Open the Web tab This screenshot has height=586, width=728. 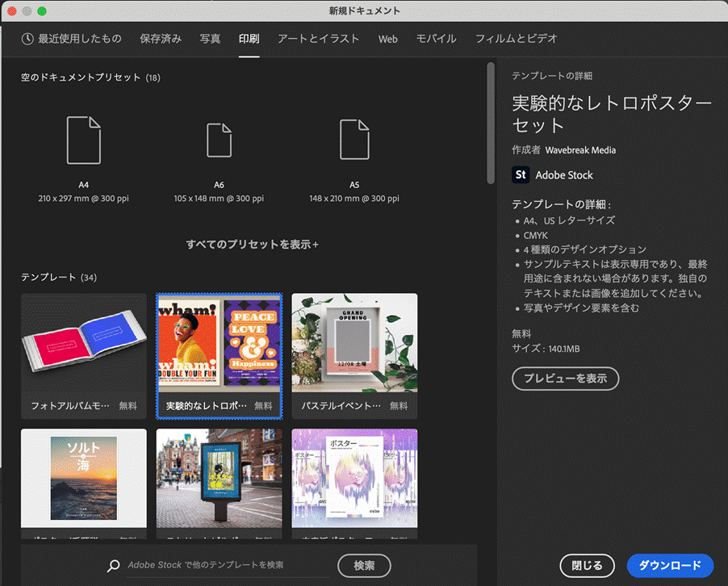click(388, 39)
